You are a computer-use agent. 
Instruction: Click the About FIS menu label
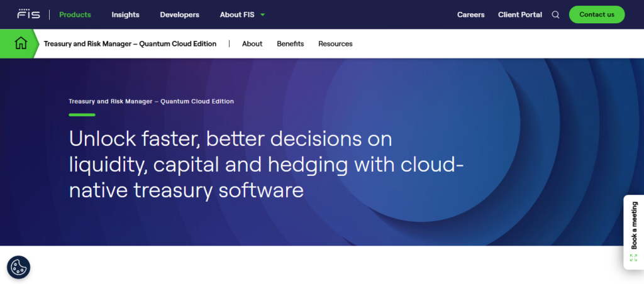click(x=237, y=14)
